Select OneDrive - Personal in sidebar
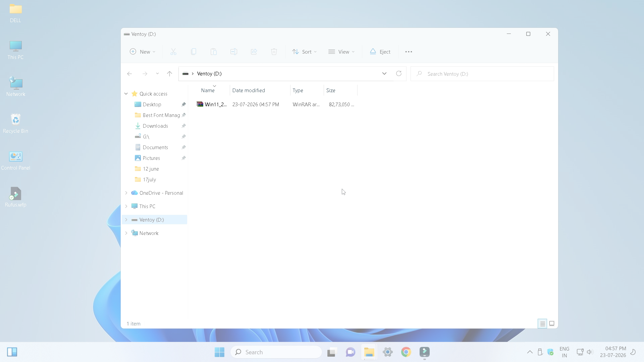The image size is (644, 362). coord(161,193)
